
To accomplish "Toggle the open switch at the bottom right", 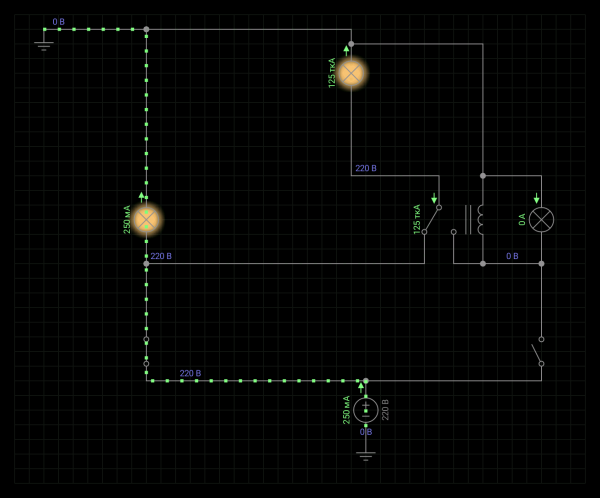I will (538, 351).
